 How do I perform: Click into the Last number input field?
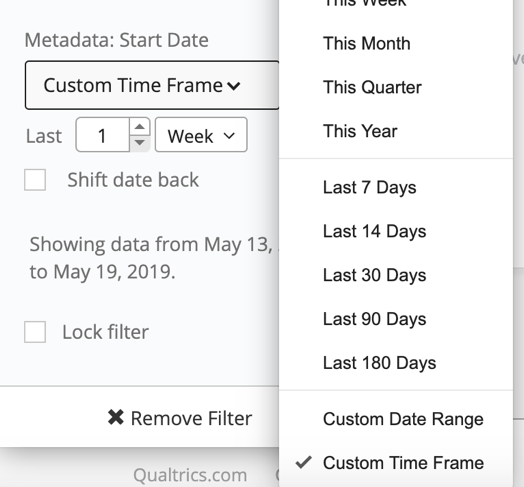(103, 135)
